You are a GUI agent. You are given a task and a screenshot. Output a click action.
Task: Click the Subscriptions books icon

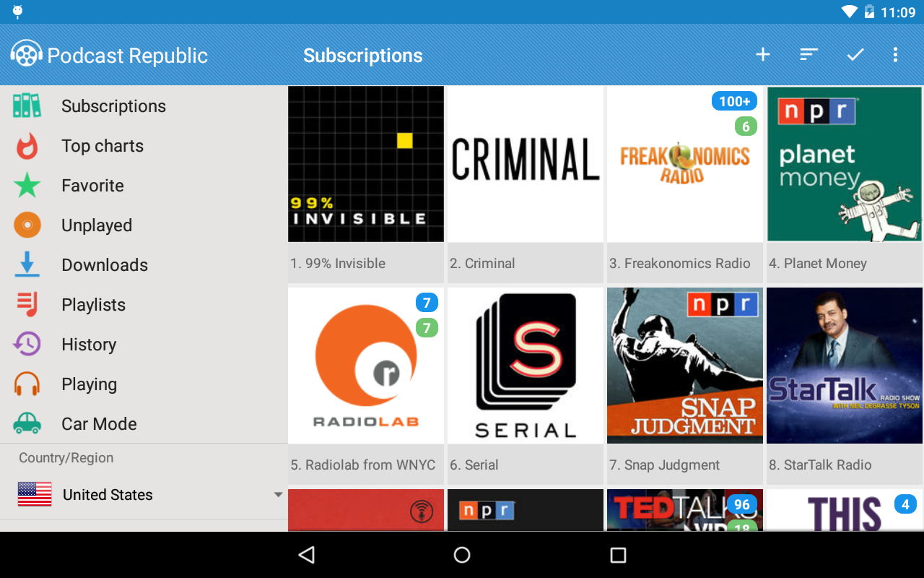point(27,105)
